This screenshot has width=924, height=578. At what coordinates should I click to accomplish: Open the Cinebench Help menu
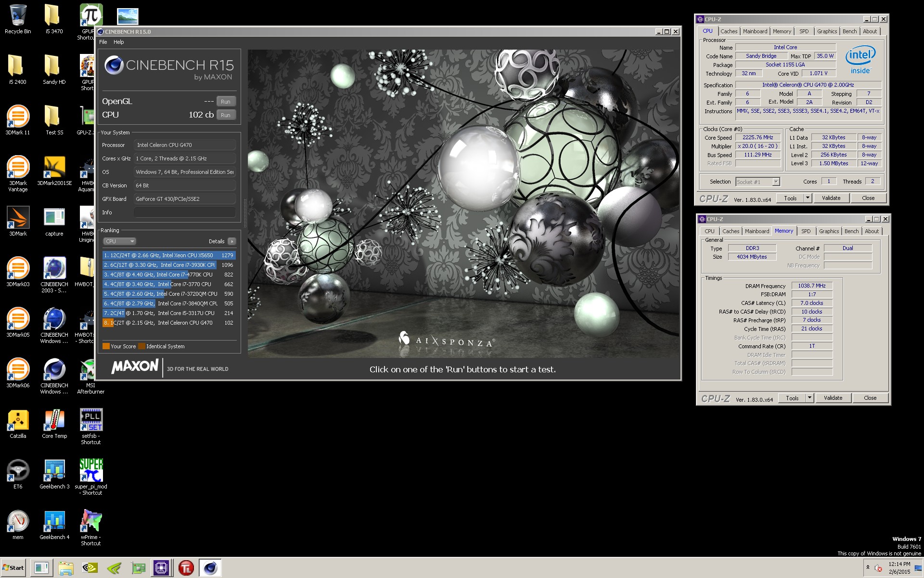119,42
